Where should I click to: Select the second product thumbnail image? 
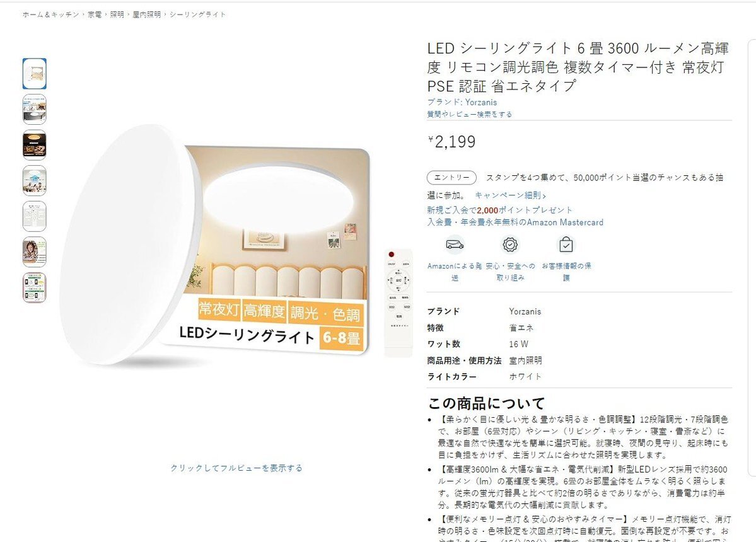[34, 110]
